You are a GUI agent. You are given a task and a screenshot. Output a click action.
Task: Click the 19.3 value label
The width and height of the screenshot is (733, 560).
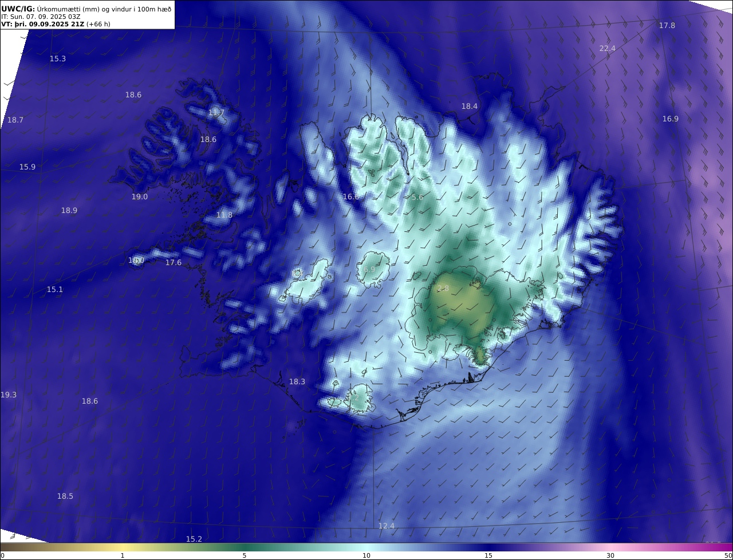click(x=9, y=395)
